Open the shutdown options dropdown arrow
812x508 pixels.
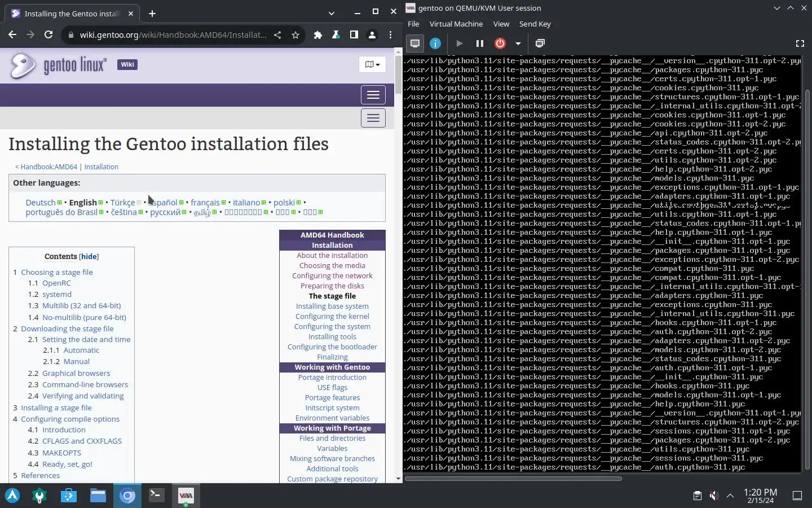(x=518, y=43)
